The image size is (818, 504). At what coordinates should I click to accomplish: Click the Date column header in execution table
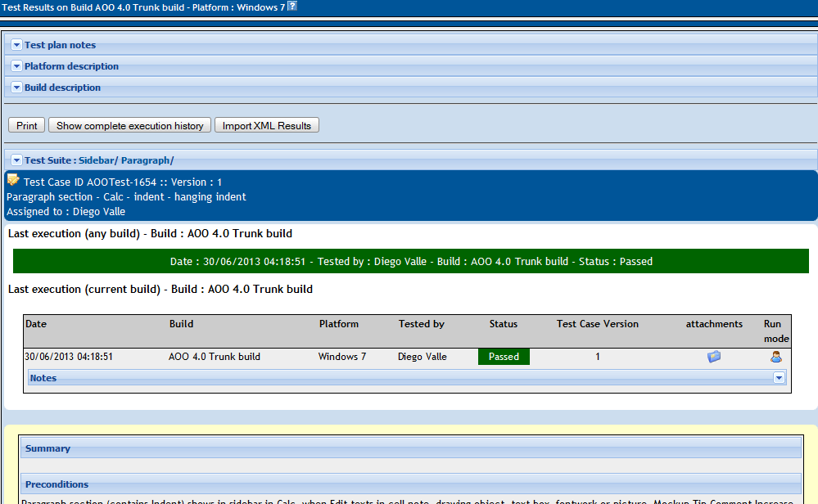[x=36, y=324]
